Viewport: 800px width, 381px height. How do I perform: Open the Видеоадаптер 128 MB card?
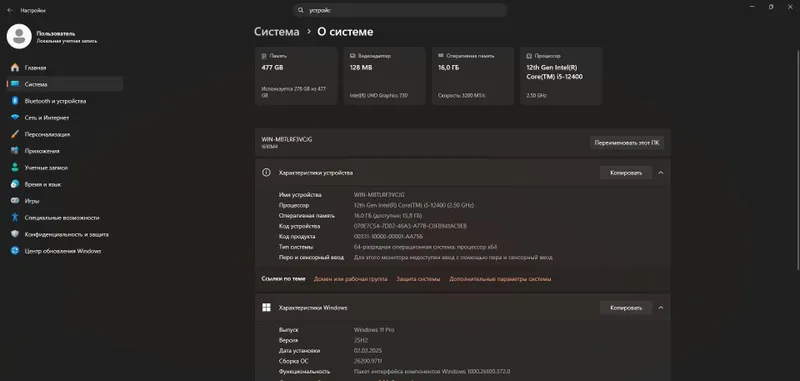[385, 76]
